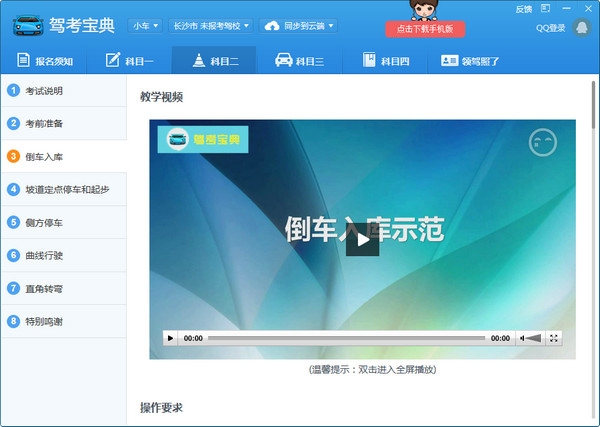Open the QQ login avatar icon
This screenshot has width=600, height=427.
click(x=582, y=27)
